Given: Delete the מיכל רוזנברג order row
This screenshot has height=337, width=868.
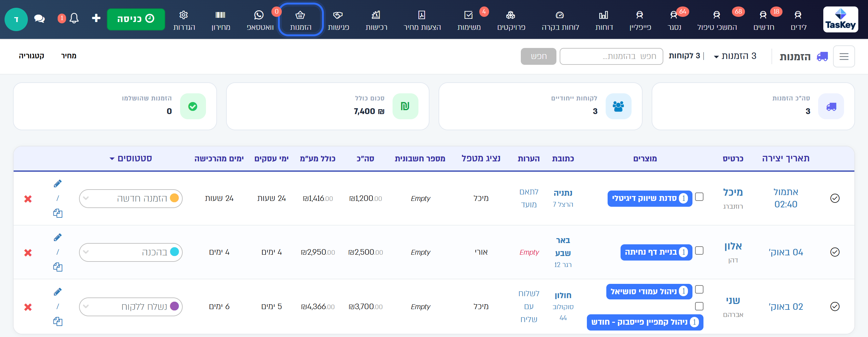Looking at the screenshot, I should tap(28, 199).
